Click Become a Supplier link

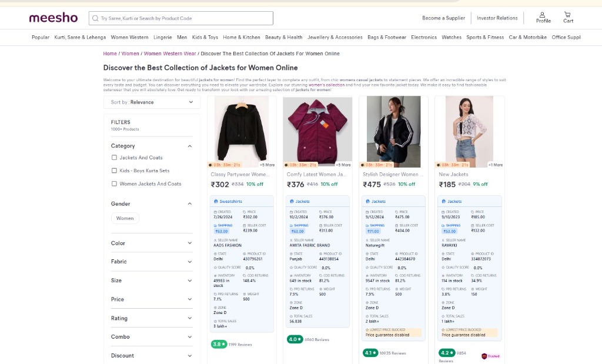pos(443,18)
